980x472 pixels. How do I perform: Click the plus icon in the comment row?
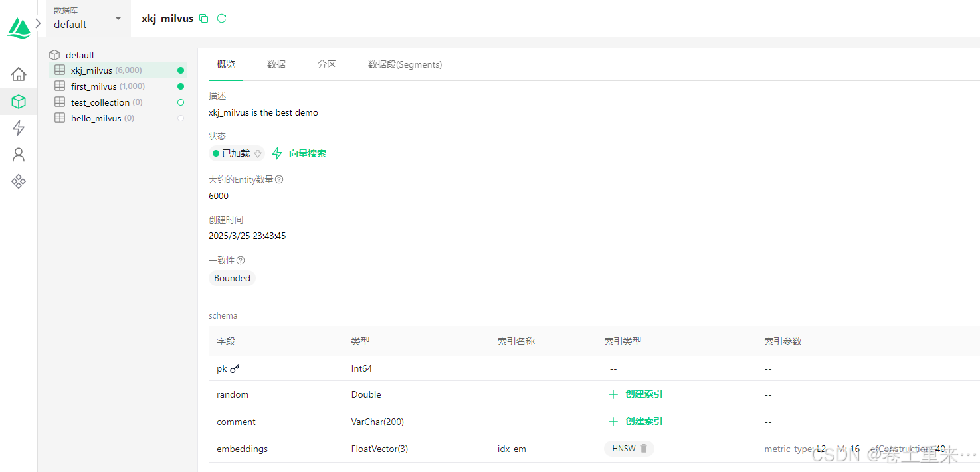pyautogui.click(x=613, y=422)
